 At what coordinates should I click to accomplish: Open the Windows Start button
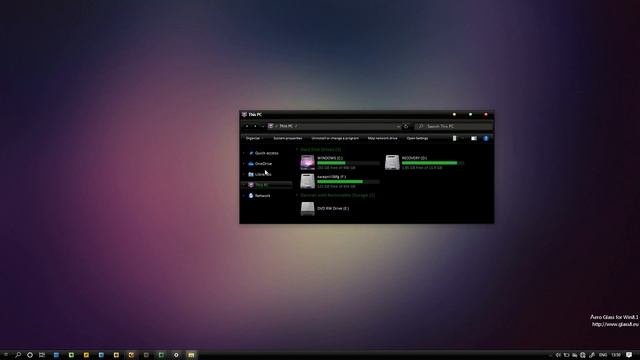click(5, 355)
